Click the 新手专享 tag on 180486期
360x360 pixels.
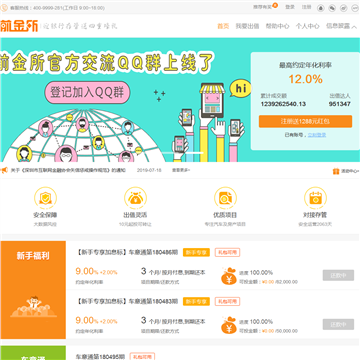(x=196, y=252)
